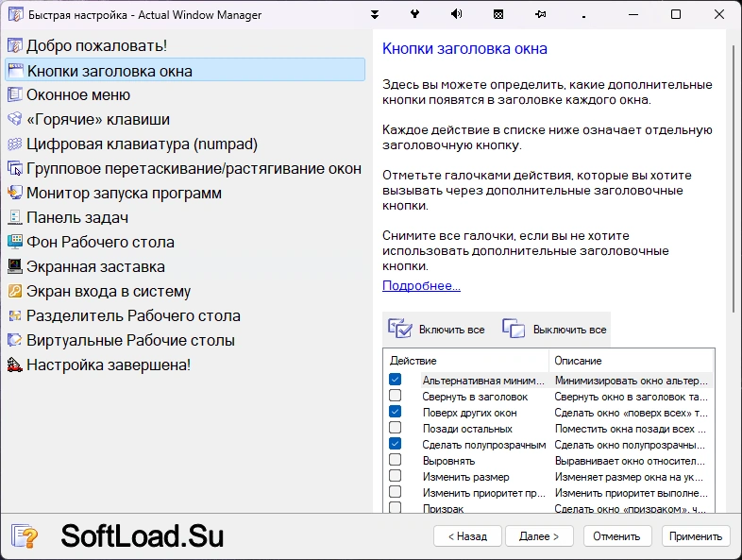Click the 'Панель задач' icon
Image resolution: width=742 pixels, height=560 pixels.
point(15,218)
